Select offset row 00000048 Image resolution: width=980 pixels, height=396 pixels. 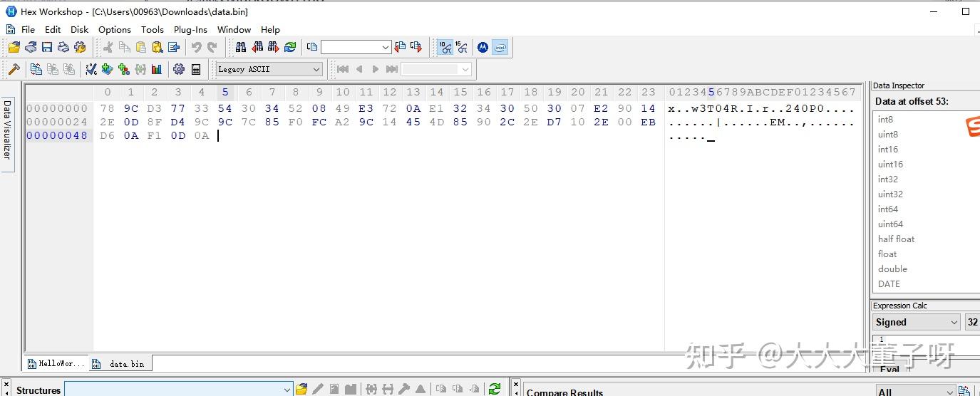(57, 135)
